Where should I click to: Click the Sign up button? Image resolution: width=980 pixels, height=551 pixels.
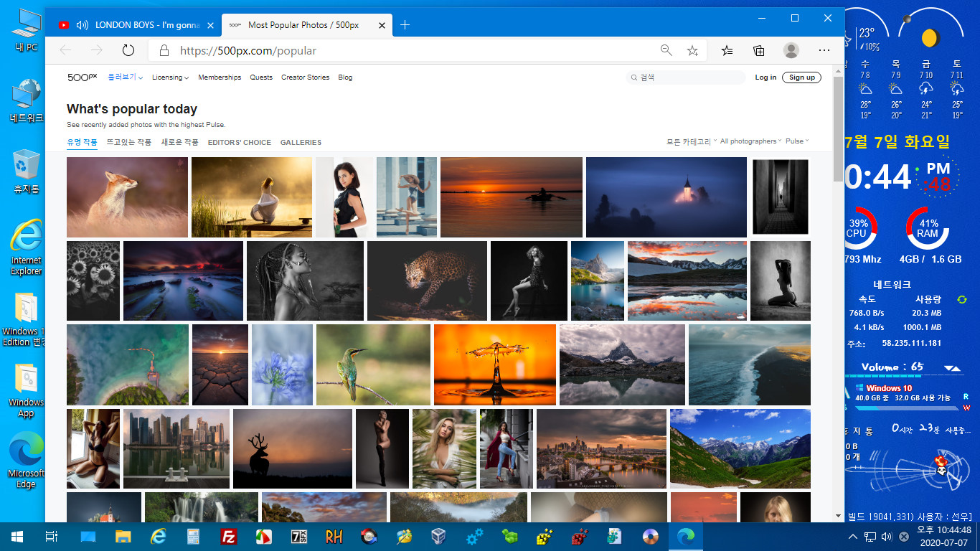[801, 77]
